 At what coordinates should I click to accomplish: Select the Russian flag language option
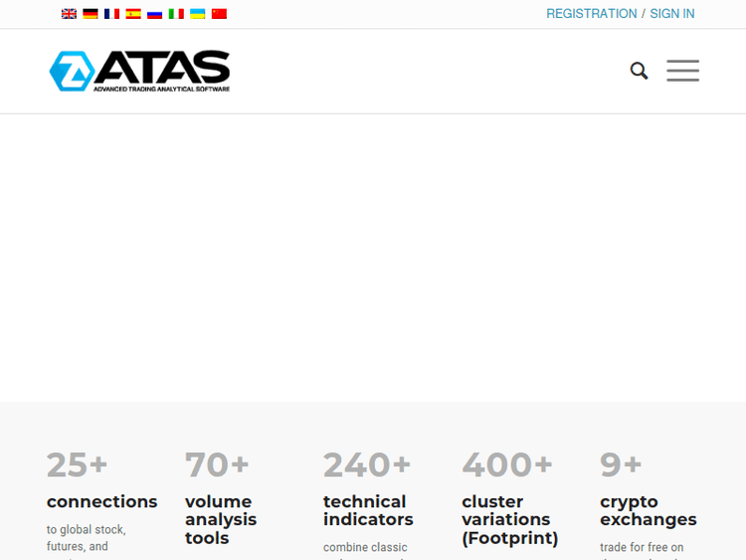pos(154,14)
